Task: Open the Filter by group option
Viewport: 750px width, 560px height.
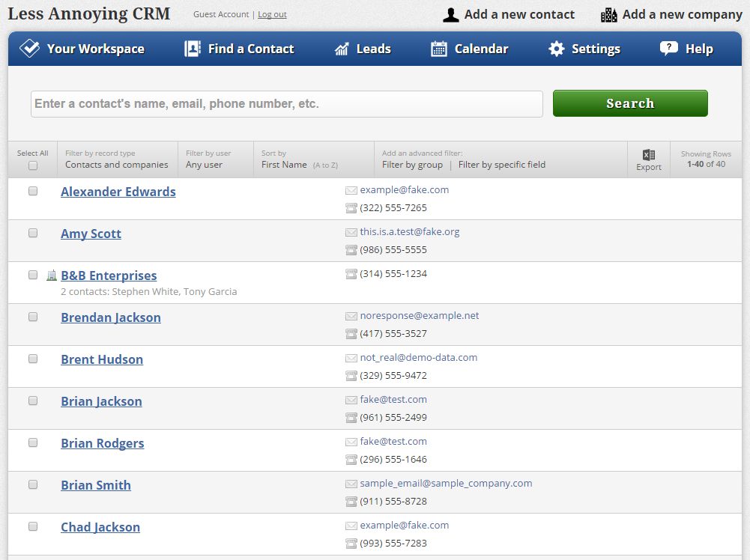Action: [412, 165]
